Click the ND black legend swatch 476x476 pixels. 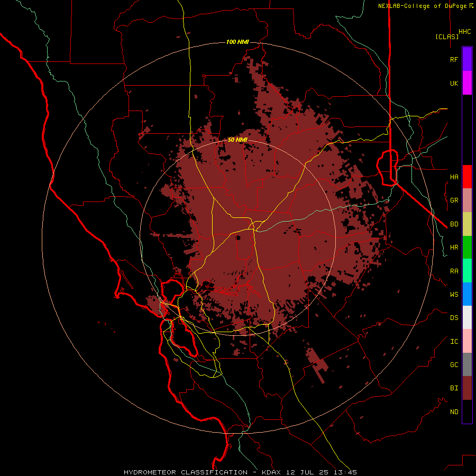point(467,411)
